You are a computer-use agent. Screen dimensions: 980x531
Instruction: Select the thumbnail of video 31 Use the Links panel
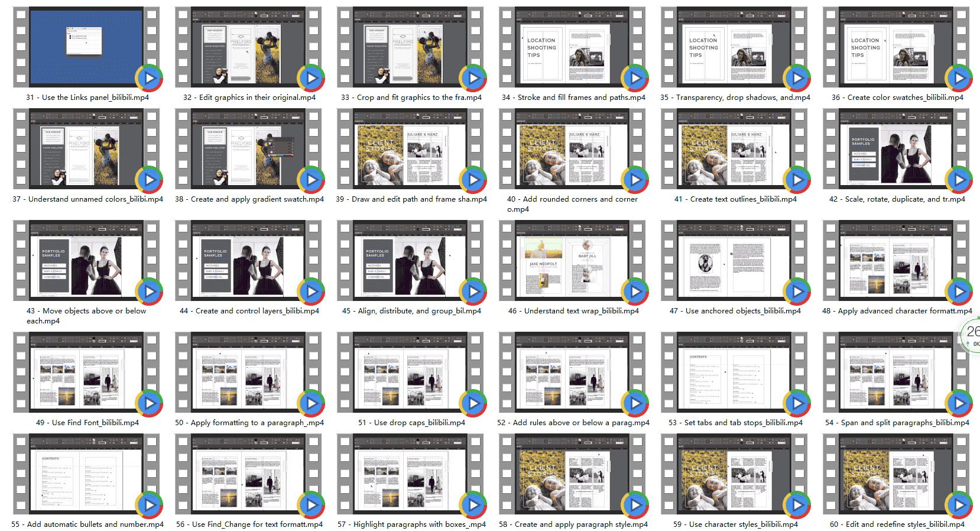86,47
